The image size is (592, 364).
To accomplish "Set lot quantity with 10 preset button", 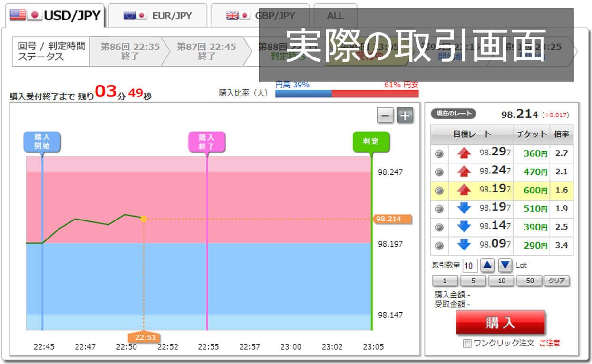I will pos(501,281).
